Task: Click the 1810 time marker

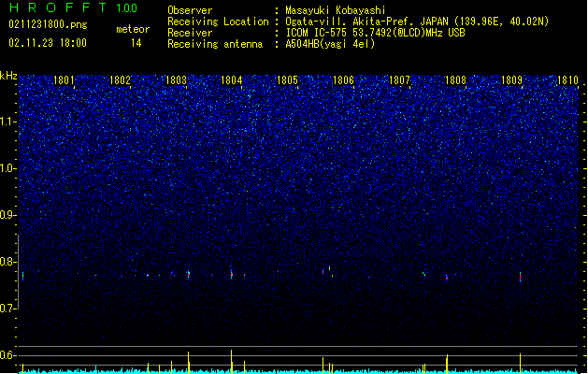Action: 567,79
